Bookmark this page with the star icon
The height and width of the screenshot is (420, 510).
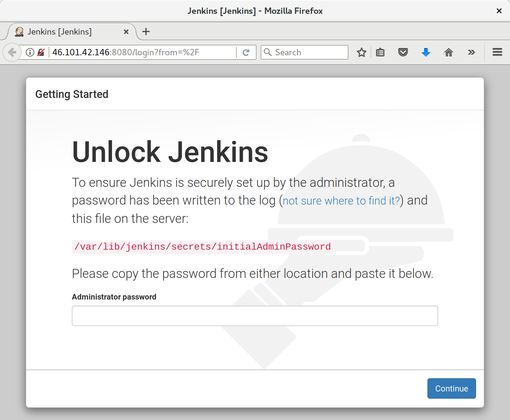click(x=361, y=52)
